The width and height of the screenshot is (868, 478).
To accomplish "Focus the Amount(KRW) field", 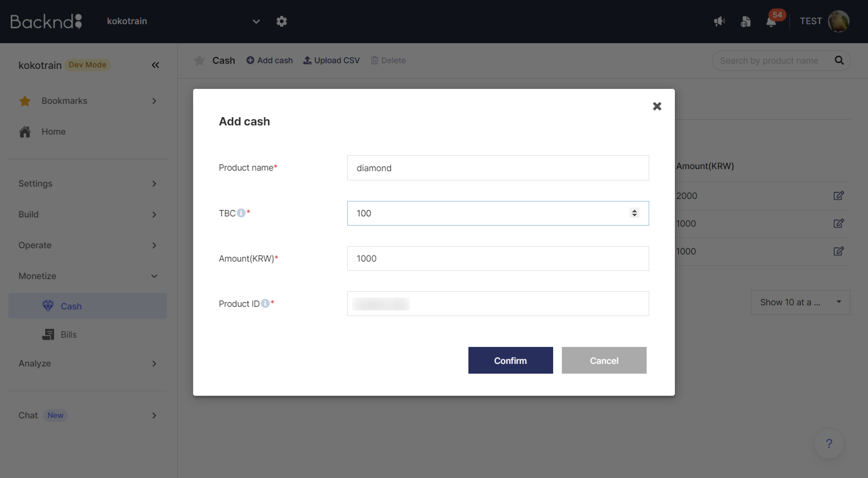I will (x=498, y=258).
